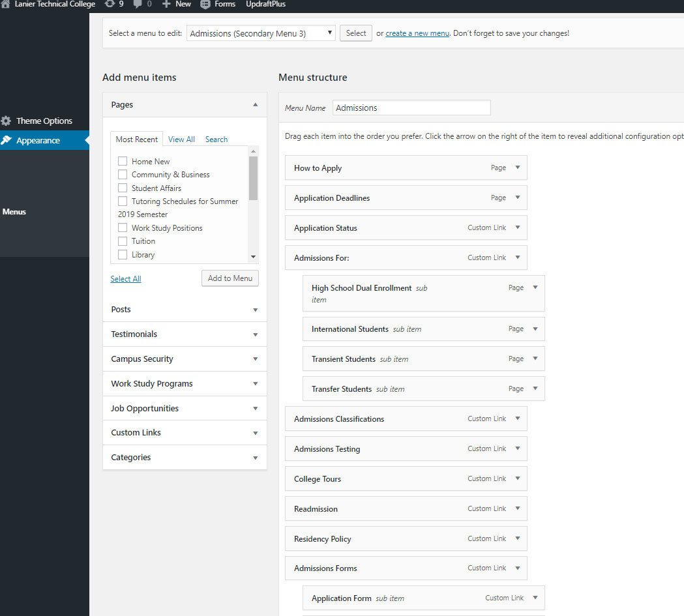Switch to the Search tab
The height and width of the screenshot is (616, 684).
click(216, 139)
